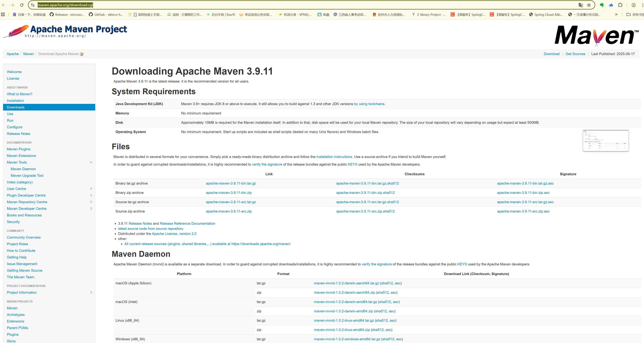
Task: Open the 收藏 bookmark
Action: point(323,15)
